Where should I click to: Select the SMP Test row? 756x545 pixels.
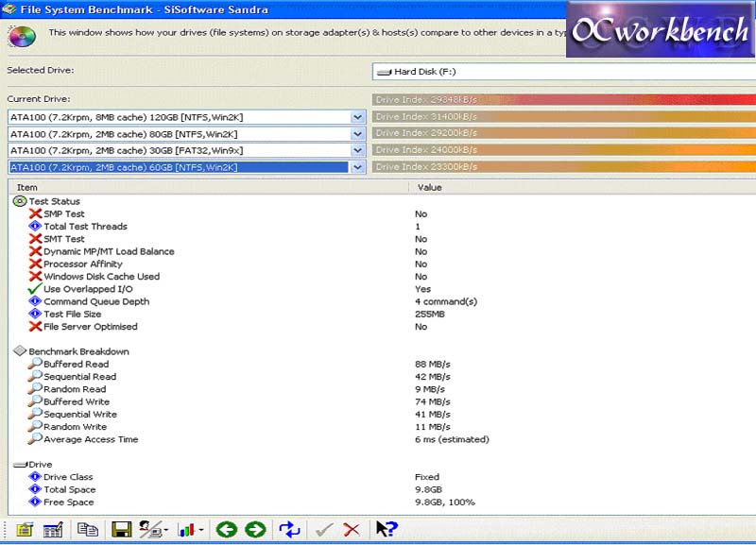tap(382, 214)
